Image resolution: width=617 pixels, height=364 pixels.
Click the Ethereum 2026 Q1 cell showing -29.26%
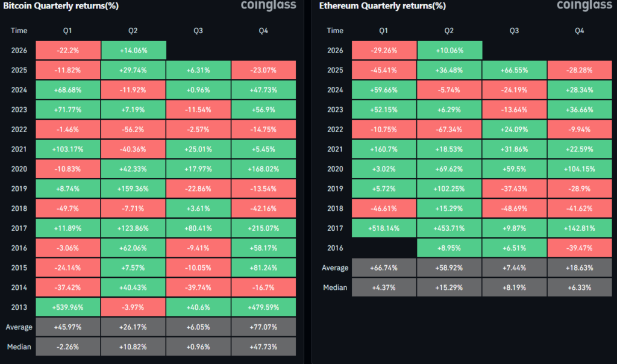[x=384, y=50]
